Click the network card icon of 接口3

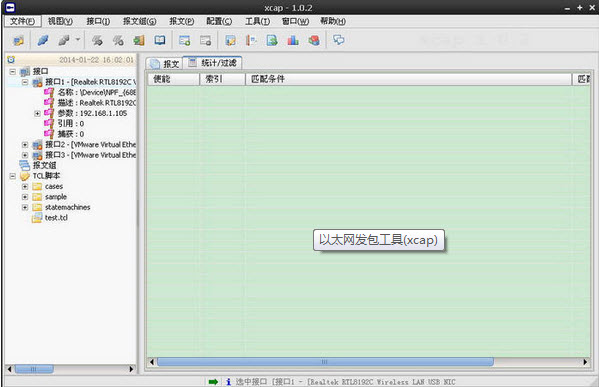(x=37, y=155)
